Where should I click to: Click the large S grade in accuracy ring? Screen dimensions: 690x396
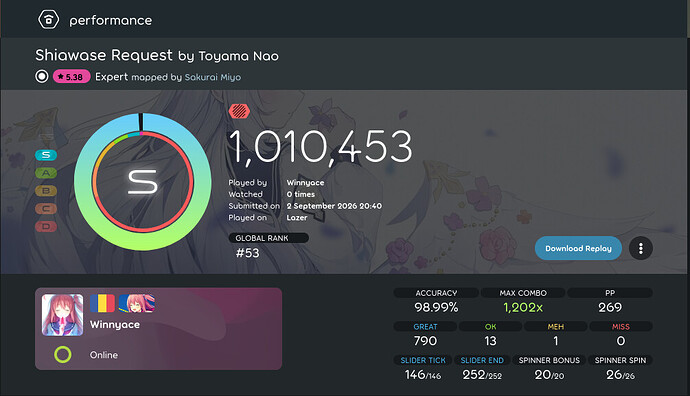coord(143,182)
